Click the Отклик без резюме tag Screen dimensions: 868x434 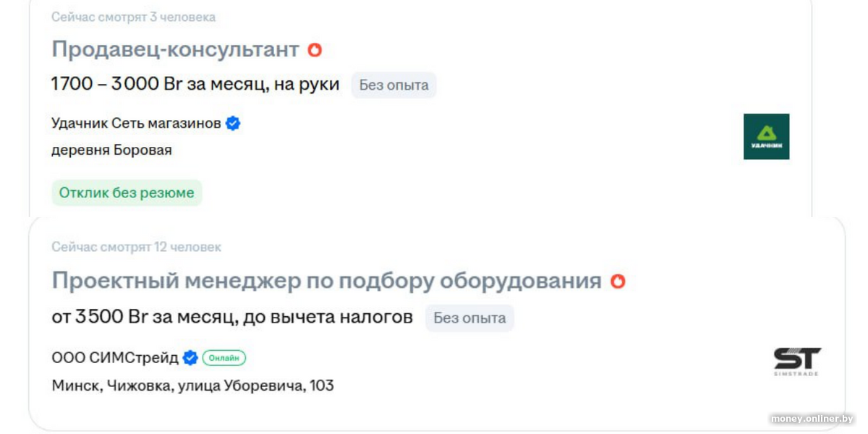(127, 193)
